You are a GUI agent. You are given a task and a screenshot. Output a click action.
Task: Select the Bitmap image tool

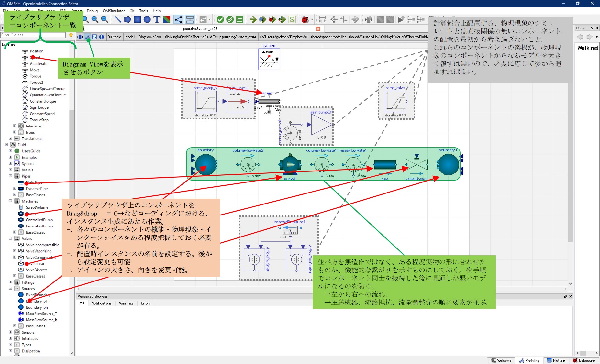167,19
